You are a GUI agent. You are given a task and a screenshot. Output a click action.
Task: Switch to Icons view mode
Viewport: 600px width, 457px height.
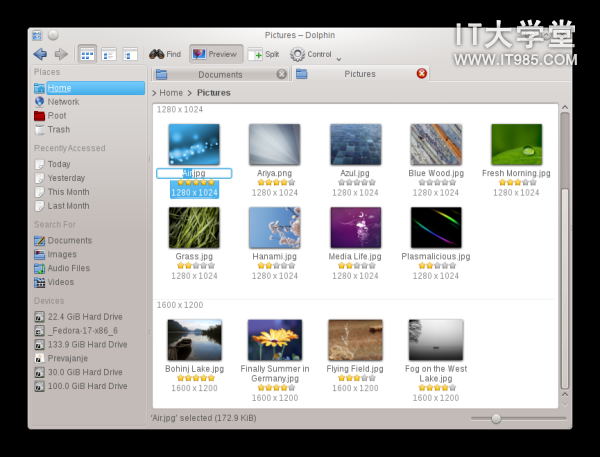[87, 54]
